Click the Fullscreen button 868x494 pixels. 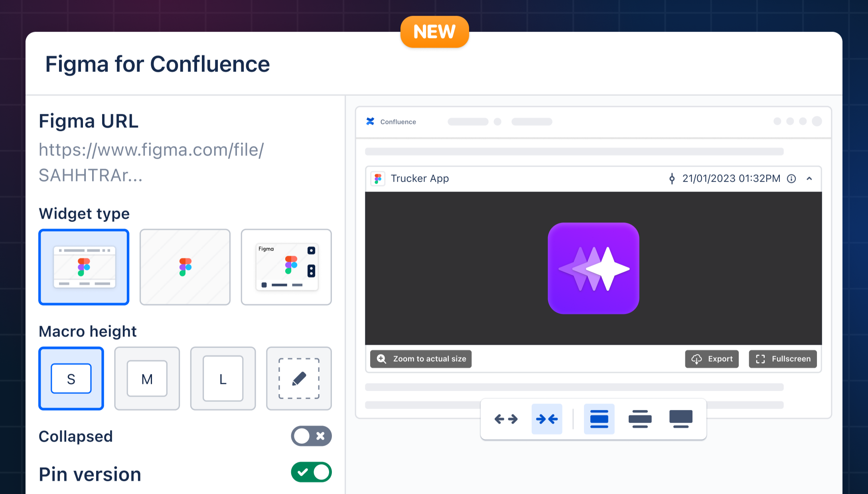(783, 359)
